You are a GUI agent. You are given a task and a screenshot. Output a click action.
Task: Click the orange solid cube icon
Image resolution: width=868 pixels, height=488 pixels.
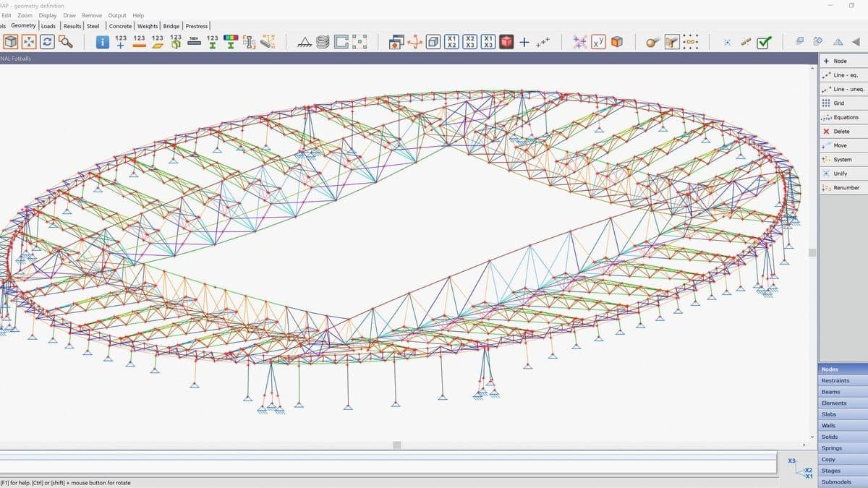(x=616, y=42)
